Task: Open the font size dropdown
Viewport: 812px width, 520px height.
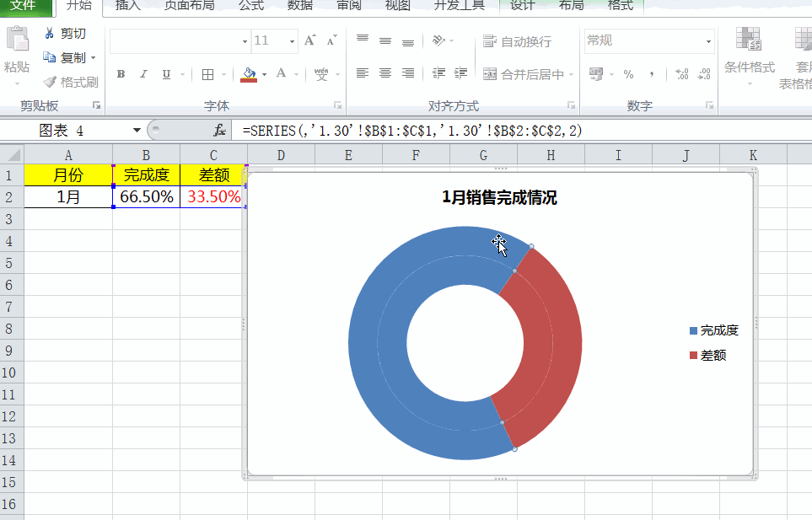Action: point(292,41)
